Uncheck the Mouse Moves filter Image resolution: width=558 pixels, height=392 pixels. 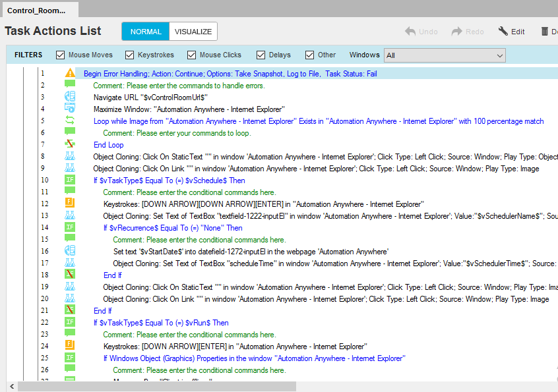coord(61,55)
